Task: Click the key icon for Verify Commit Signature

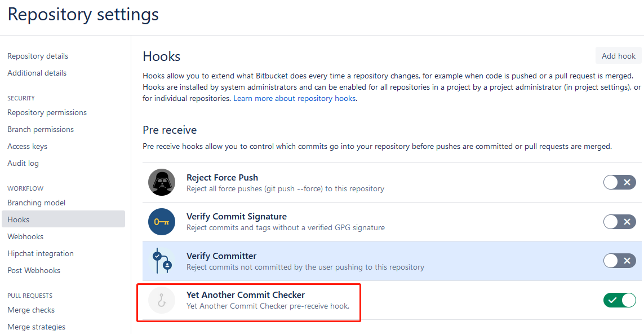Action: [162, 222]
